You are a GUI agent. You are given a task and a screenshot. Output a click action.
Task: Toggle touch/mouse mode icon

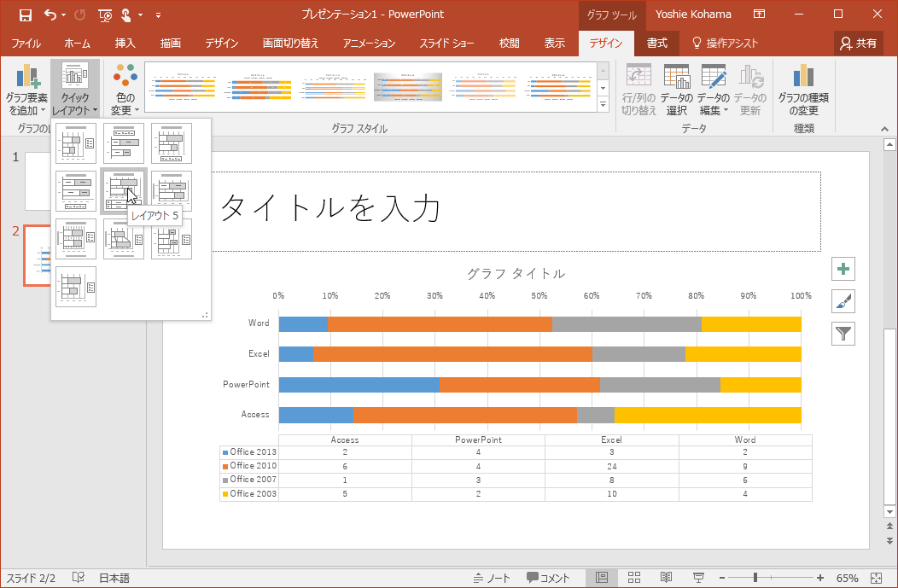(x=126, y=15)
